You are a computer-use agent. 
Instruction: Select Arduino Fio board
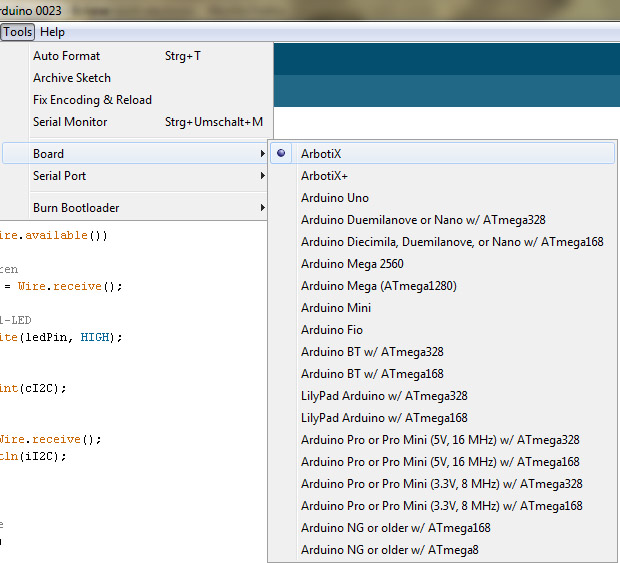[332, 330]
